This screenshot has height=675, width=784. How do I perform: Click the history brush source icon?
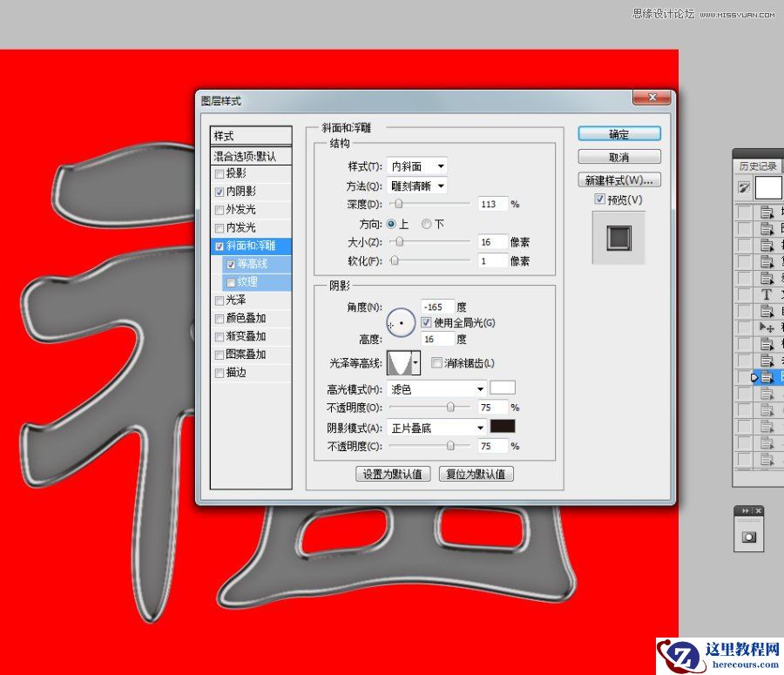(x=743, y=187)
